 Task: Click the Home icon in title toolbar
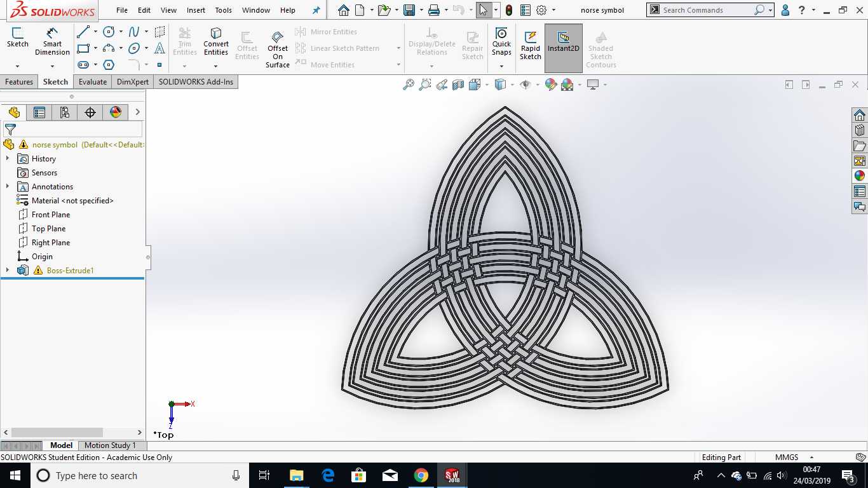tap(343, 10)
